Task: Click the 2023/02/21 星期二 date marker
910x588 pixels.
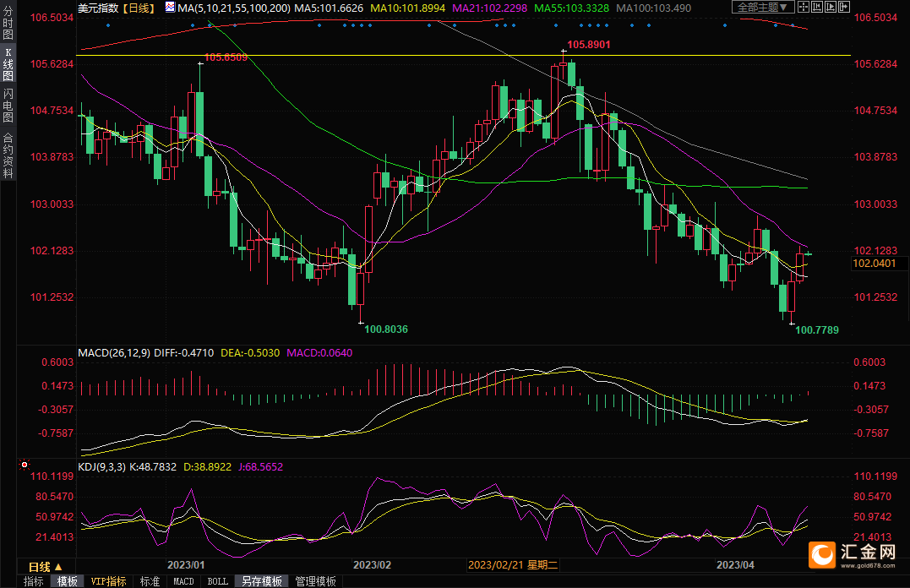Action: (x=512, y=565)
